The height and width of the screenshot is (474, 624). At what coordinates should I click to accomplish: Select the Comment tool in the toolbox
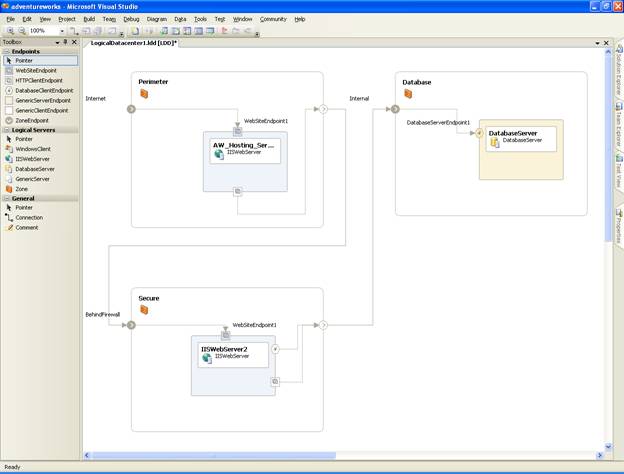[x=41, y=227]
